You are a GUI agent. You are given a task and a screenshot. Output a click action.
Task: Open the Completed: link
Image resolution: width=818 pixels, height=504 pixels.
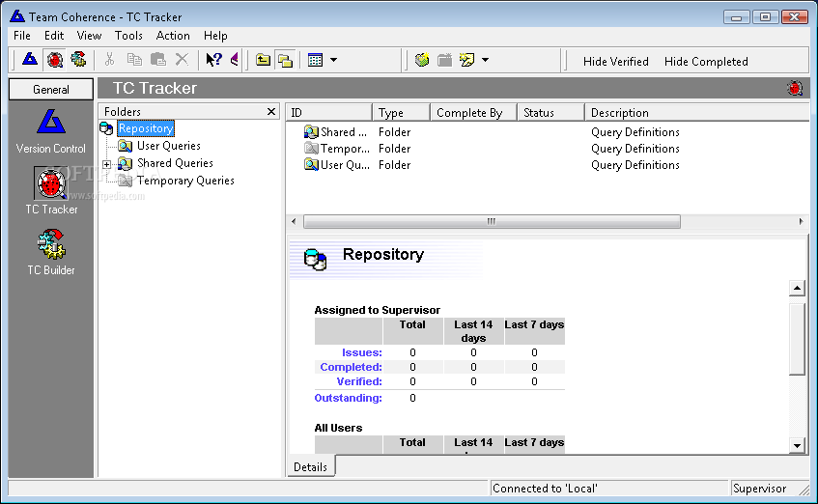pyautogui.click(x=352, y=367)
